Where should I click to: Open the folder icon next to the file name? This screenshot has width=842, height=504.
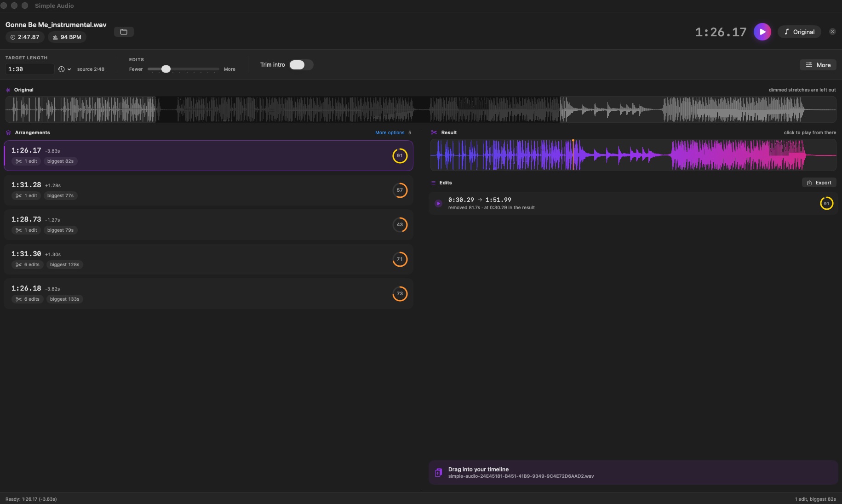[x=124, y=32]
